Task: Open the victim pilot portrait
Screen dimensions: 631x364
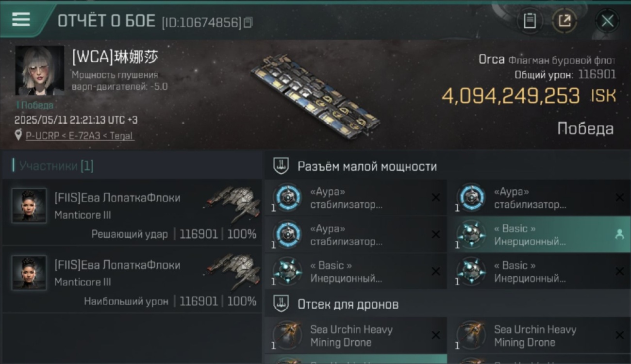Action: click(40, 70)
